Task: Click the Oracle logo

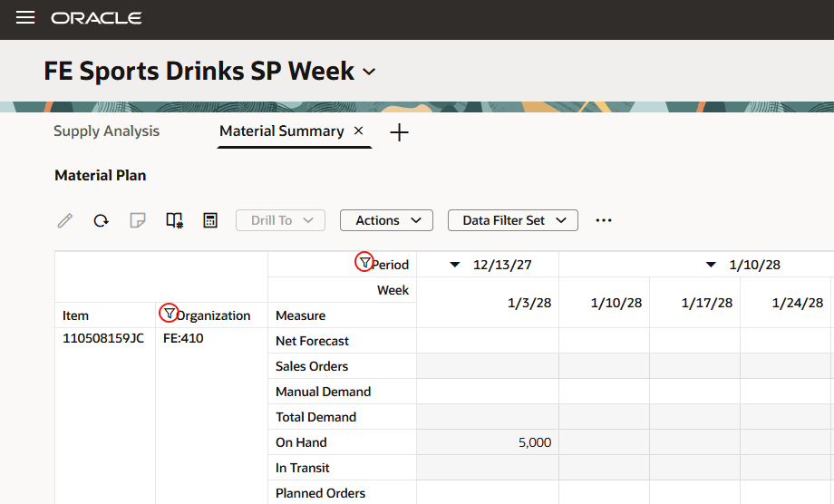Action: pos(96,18)
